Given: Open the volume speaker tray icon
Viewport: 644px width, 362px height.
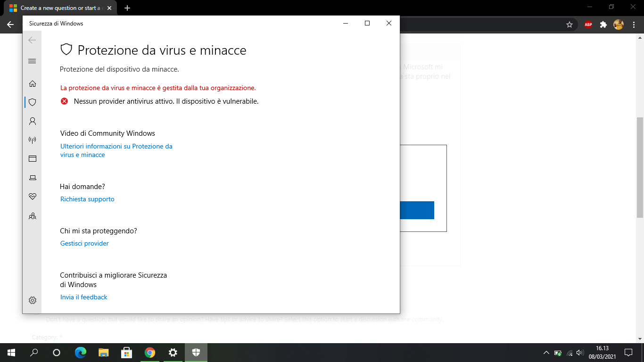Looking at the screenshot, I should point(580,353).
